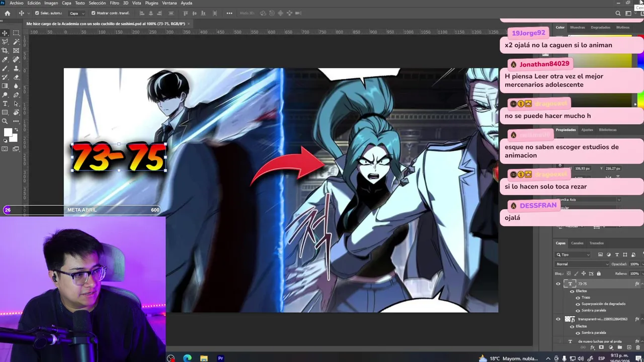Create a new layer with plus icon
This screenshot has width=644, height=362.
click(x=629, y=347)
